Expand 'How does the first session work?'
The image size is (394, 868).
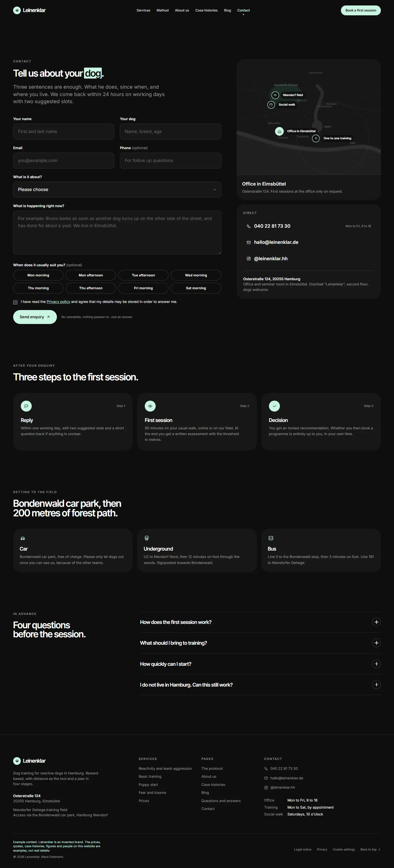click(260, 622)
